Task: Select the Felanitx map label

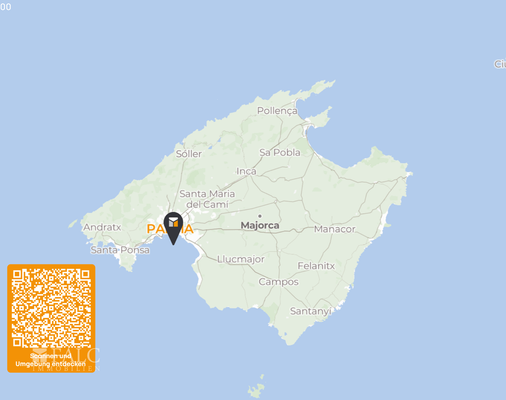Action: pos(316,266)
